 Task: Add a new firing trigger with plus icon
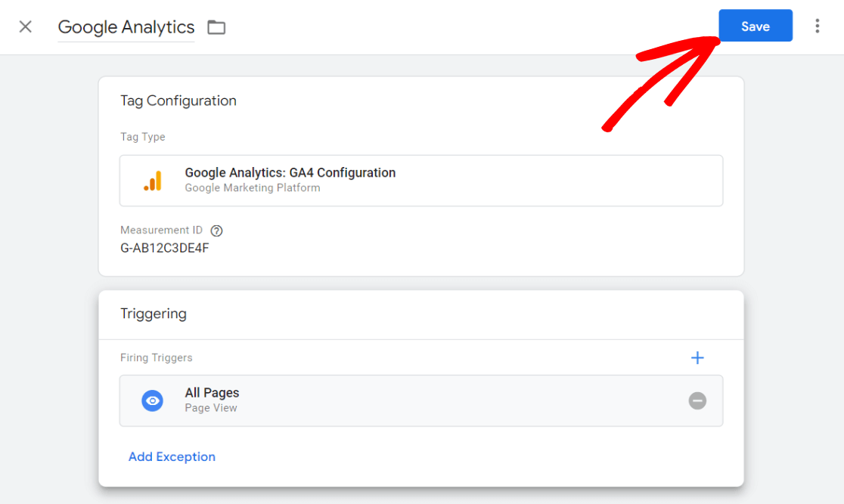click(x=697, y=357)
